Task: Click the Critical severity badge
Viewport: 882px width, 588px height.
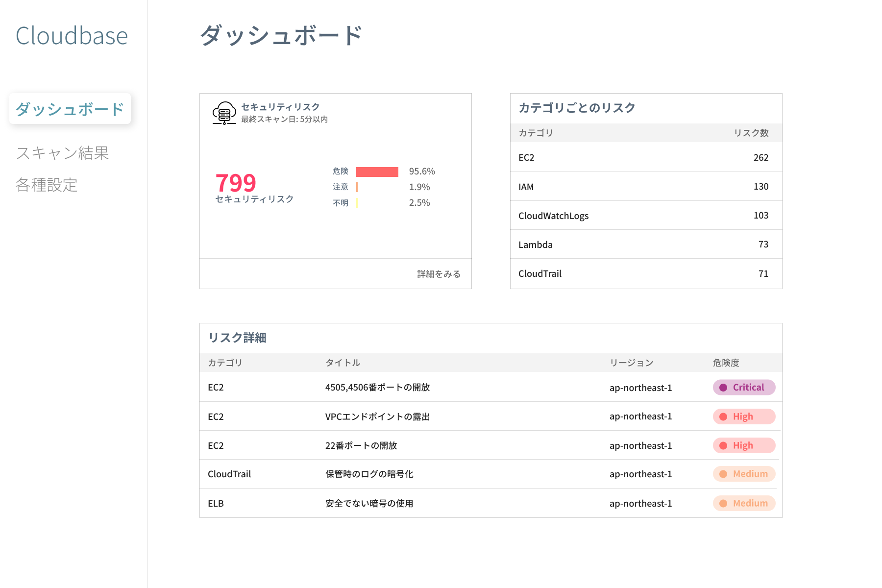Action: click(x=744, y=388)
